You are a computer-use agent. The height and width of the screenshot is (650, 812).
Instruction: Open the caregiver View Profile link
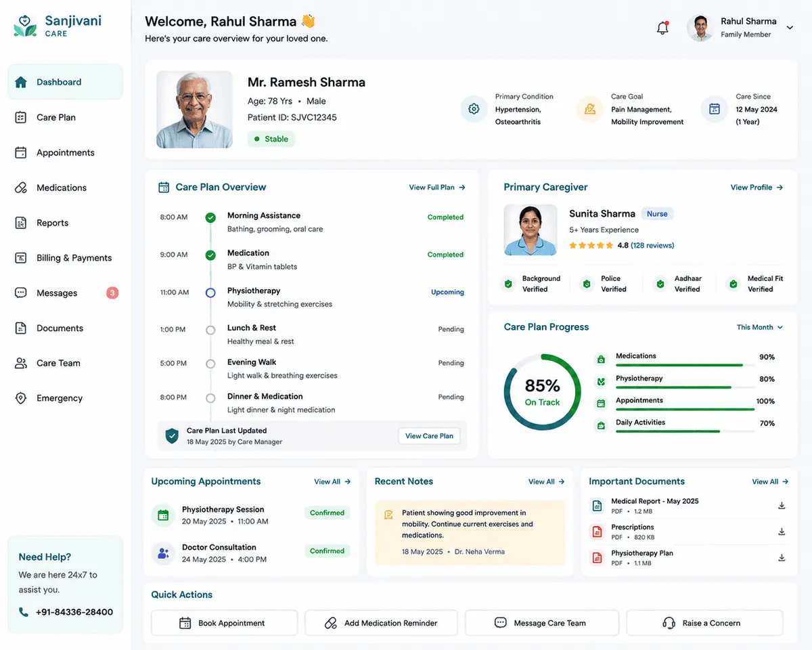point(757,188)
